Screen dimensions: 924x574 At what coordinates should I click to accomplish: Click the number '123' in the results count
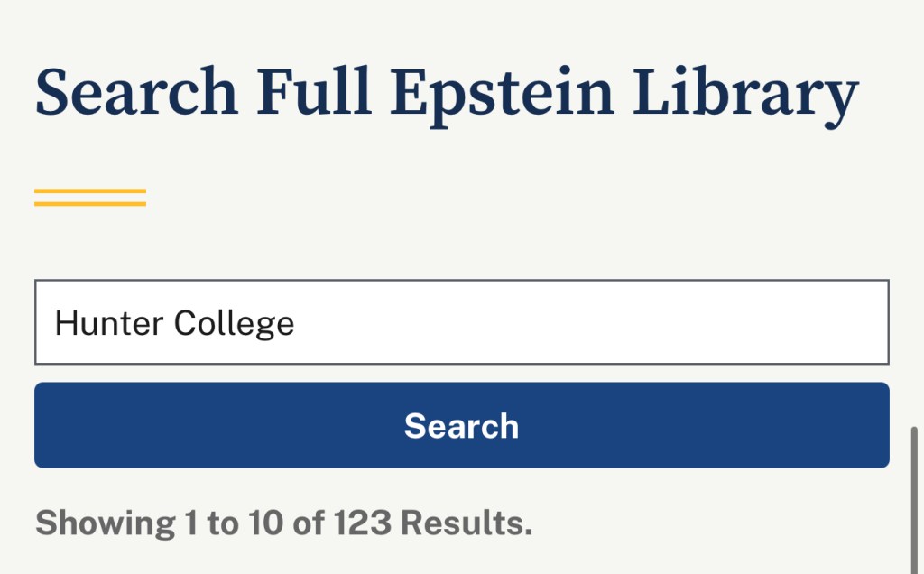(x=363, y=523)
